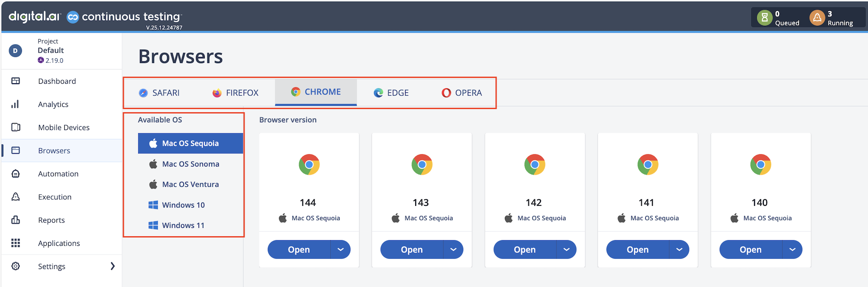Expand Open options for Chrome 144
Image resolution: width=868 pixels, height=287 pixels.
click(340, 249)
